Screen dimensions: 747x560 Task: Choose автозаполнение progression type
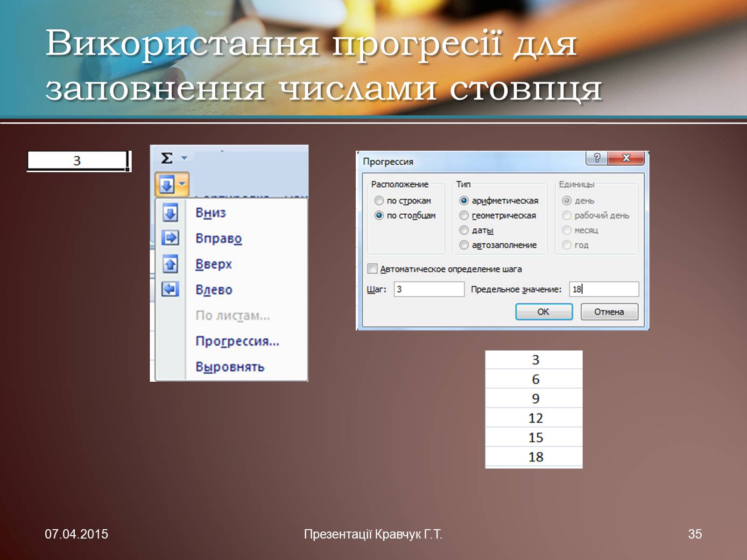coord(464,245)
